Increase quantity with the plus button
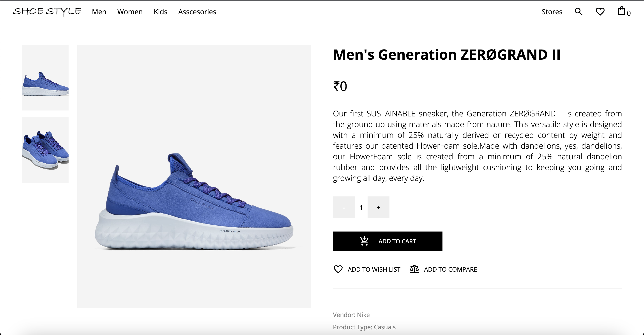 pyautogui.click(x=378, y=207)
